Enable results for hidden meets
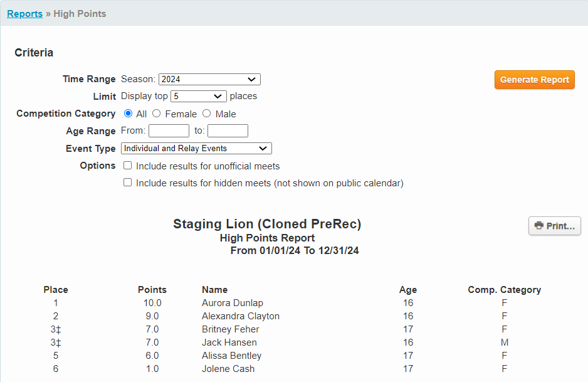 tap(127, 182)
